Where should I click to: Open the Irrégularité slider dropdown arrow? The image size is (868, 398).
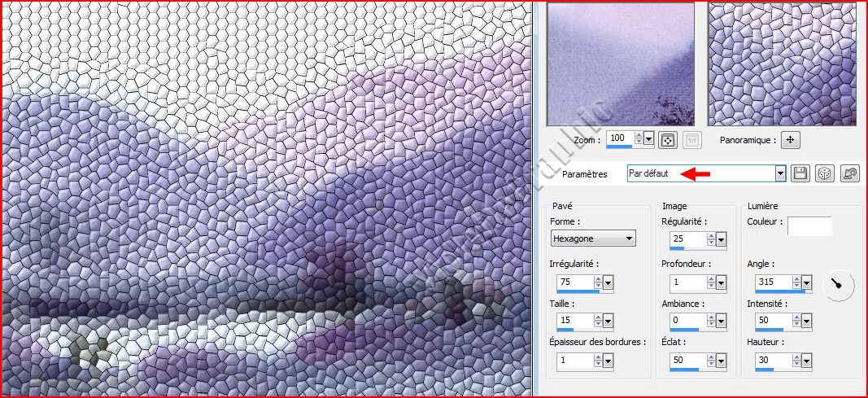pyautogui.click(x=608, y=282)
